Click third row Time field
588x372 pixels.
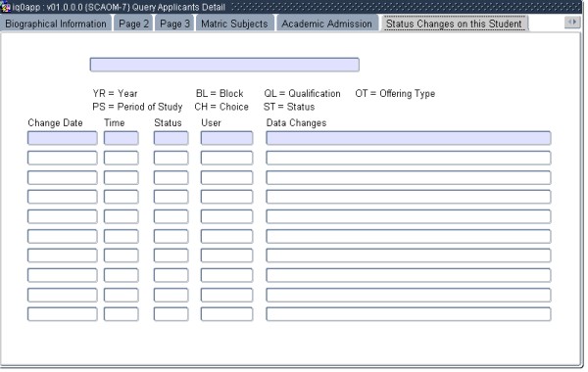(122, 177)
